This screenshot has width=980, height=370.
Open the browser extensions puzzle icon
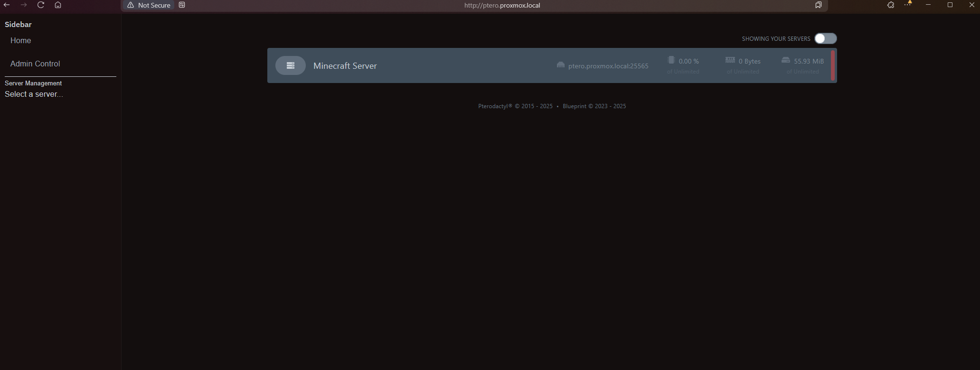pos(891,5)
